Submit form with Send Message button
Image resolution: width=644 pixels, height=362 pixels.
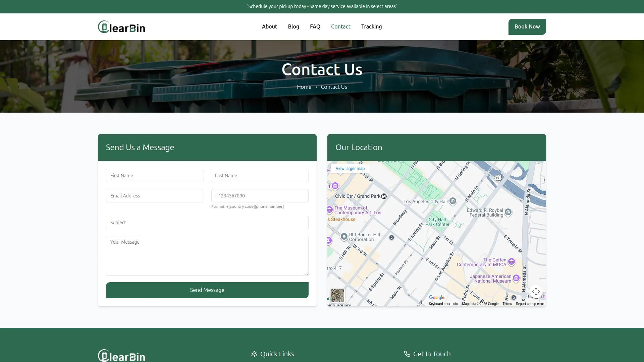[207, 290]
